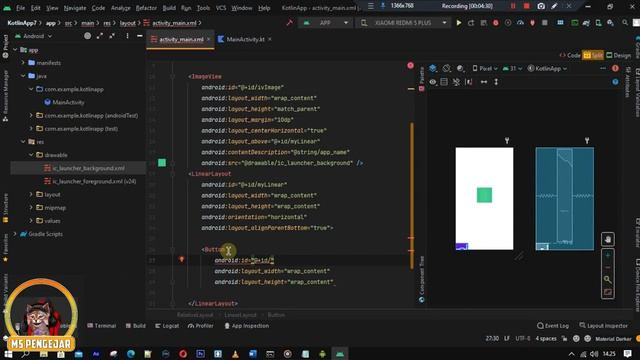The height and width of the screenshot is (360, 640).
Task: Click the white design preview phone screen
Action: 484,198
